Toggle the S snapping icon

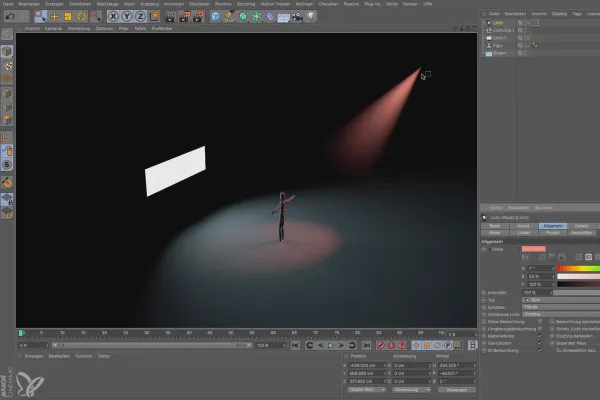7,165
